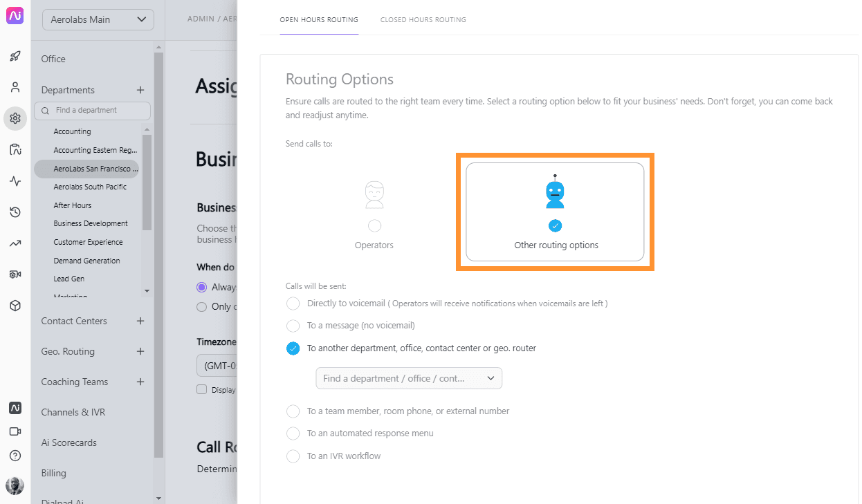Expand Contact Centers with plus button

pos(140,321)
